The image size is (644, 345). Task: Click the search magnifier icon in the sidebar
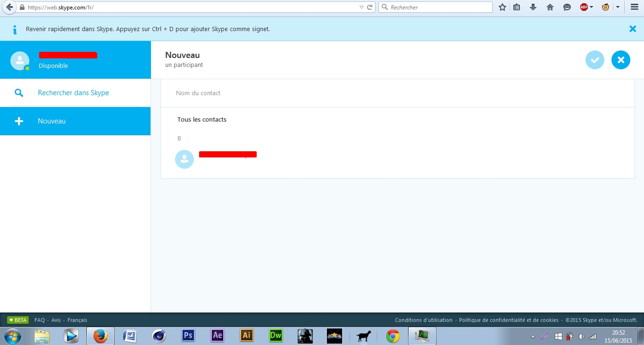tap(19, 93)
